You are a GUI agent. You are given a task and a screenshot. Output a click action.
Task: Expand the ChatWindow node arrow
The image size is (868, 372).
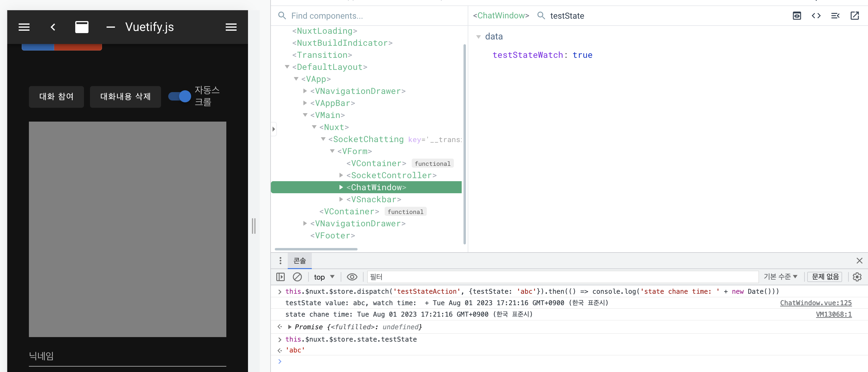coord(341,187)
